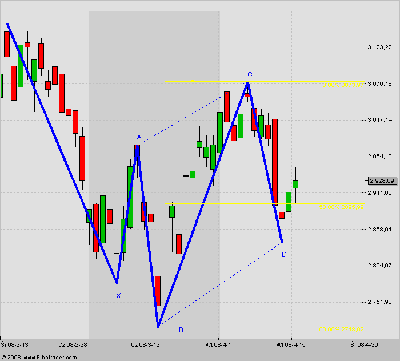The height and width of the screenshot is (361, 400).
Task: Click the upper yellow Fibonacci level line
Action: pos(265,81)
